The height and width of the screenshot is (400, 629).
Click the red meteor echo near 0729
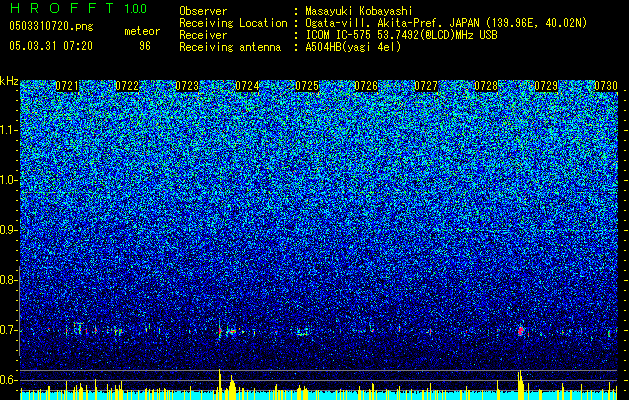coord(521,331)
